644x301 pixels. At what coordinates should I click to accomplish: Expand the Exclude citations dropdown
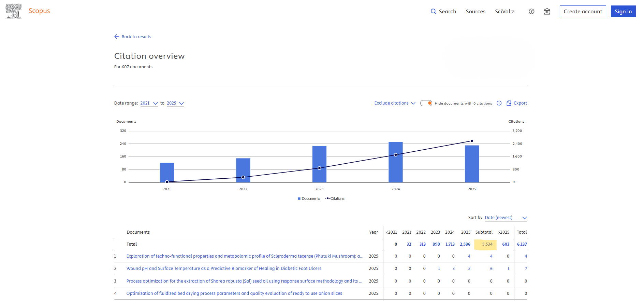coord(395,103)
